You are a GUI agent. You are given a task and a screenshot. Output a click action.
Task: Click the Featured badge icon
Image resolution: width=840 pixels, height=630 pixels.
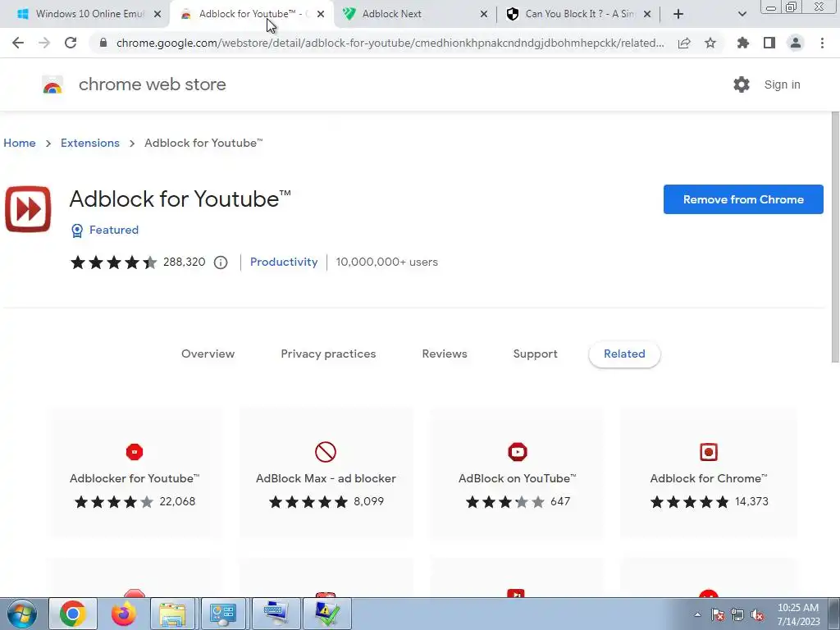(77, 231)
